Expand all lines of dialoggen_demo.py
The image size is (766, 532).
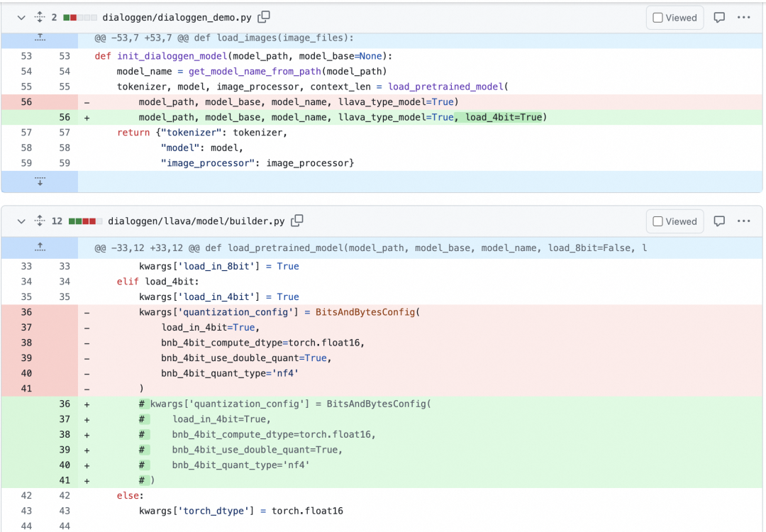pos(40,18)
